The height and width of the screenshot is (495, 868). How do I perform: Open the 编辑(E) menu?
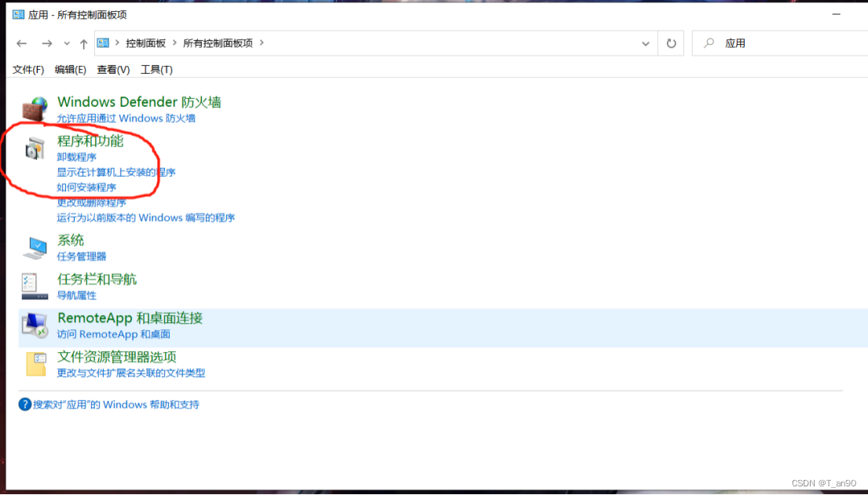click(70, 69)
